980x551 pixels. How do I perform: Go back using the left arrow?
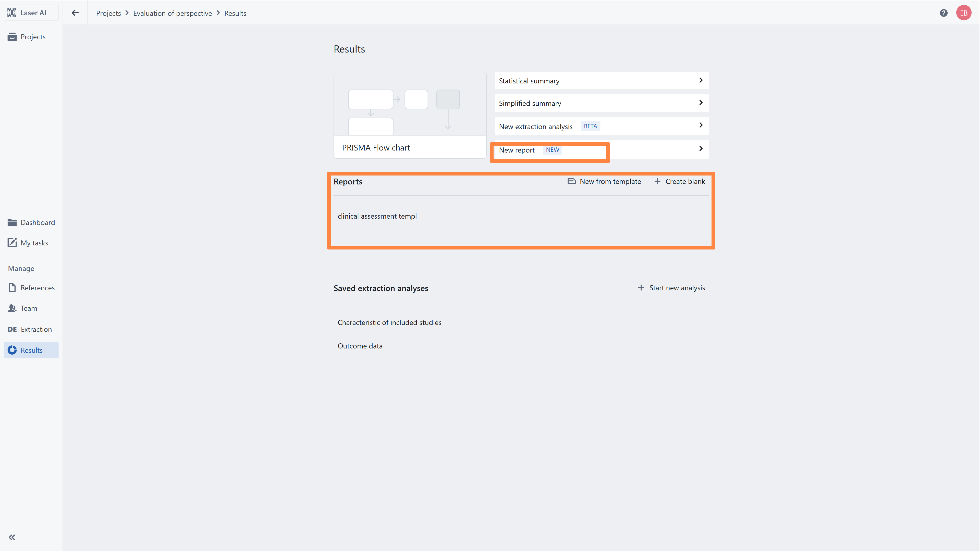pos(75,13)
